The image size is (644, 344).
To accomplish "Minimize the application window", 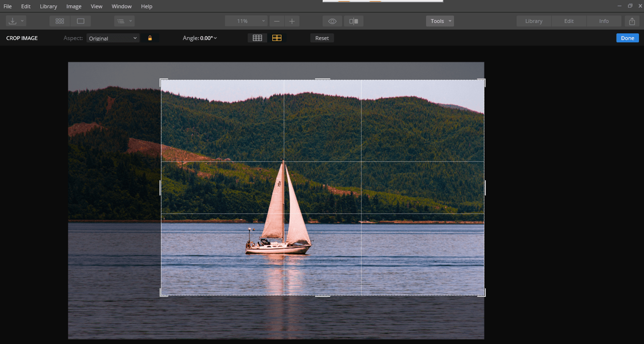I will 619,6.
